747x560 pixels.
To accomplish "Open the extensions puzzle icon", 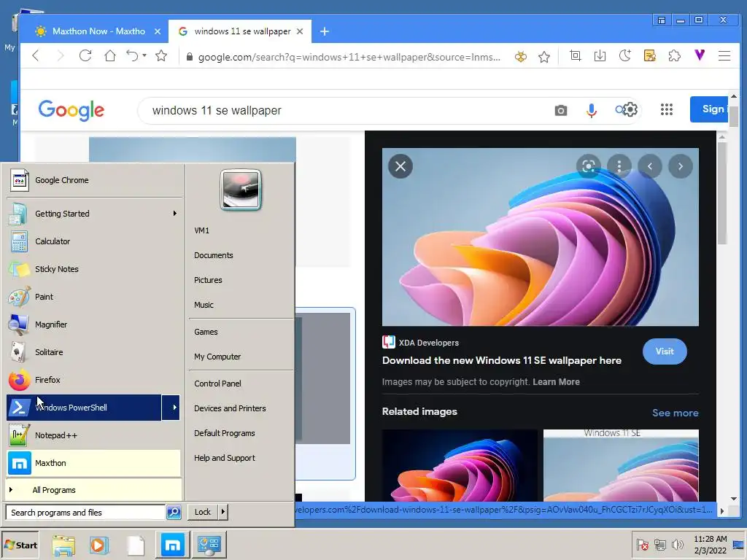I will click(674, 56).
